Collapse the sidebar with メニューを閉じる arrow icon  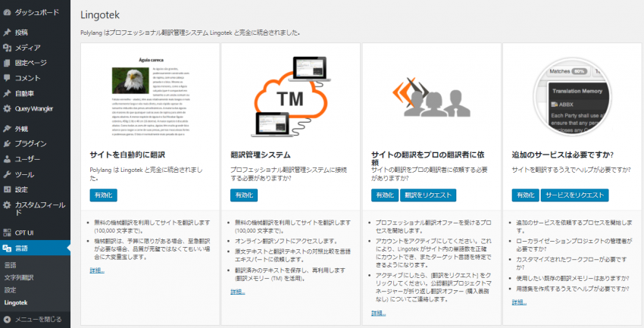coord(7,319)
